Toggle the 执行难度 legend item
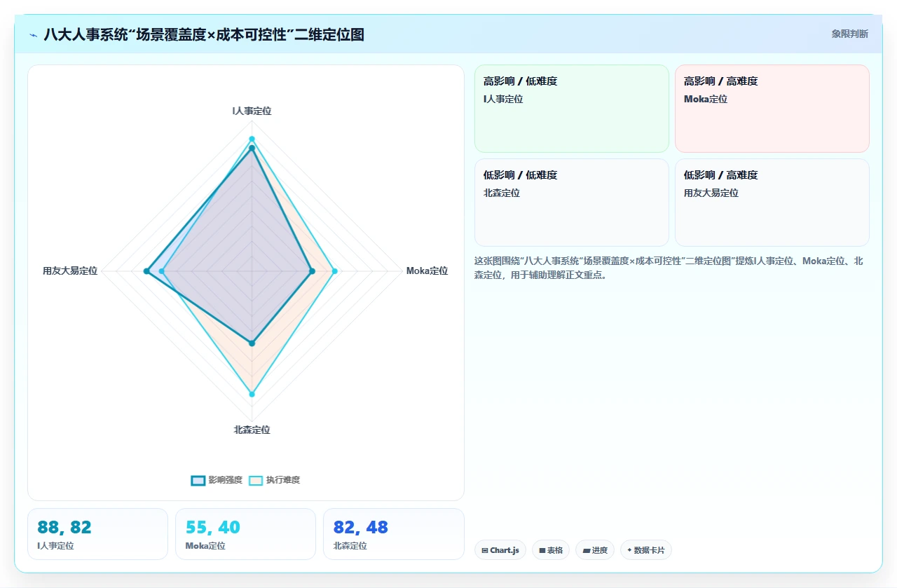897x588 pixels. (x=274, y=480)
